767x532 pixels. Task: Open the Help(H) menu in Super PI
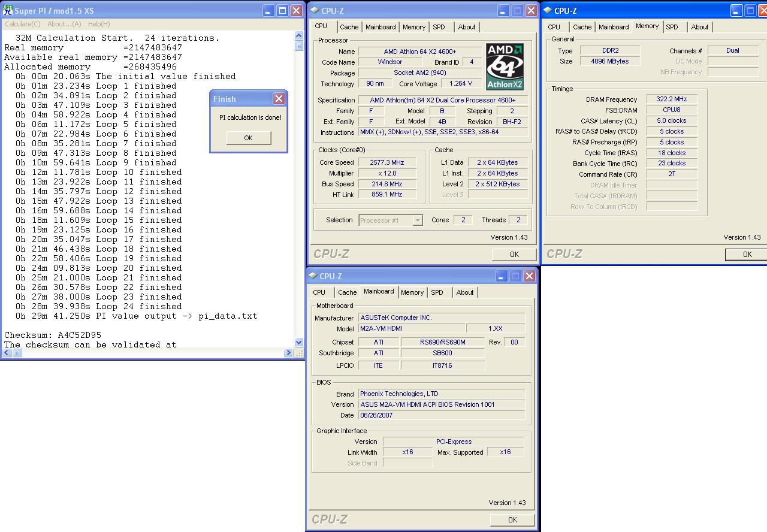pos(99,24)
